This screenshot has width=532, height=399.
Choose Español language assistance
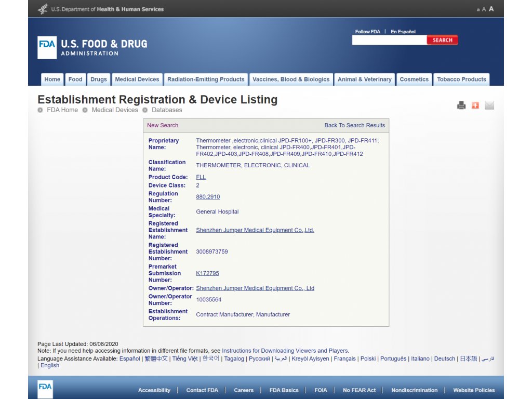[129, 358]
